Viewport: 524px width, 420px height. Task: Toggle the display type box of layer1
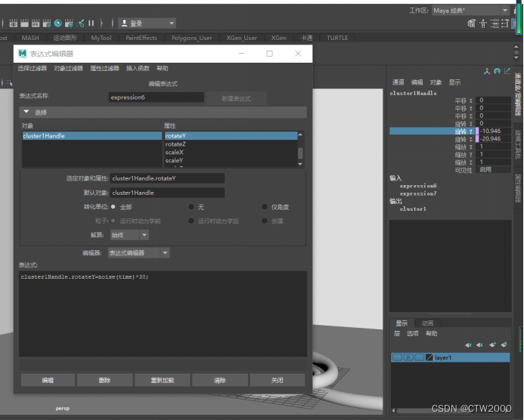[419, 357]
